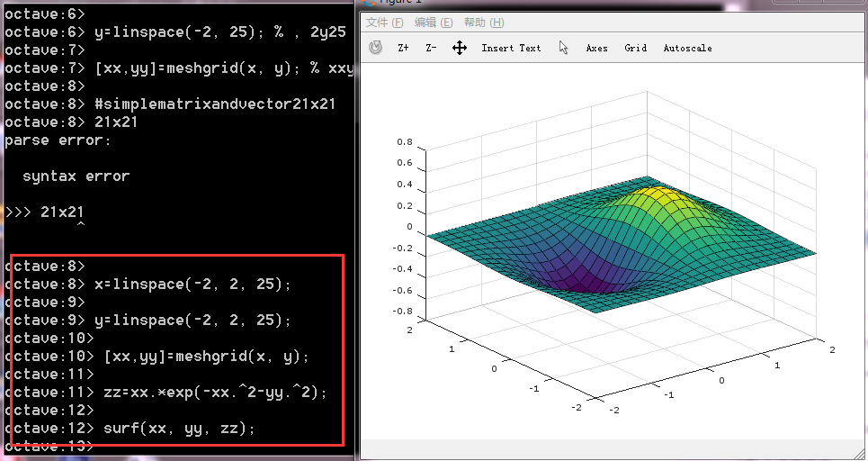The height and width of the screenshot is (461, 868).
Task: Select the rotate tool icon in figure toolbar
Action: [x=375, y=48]
